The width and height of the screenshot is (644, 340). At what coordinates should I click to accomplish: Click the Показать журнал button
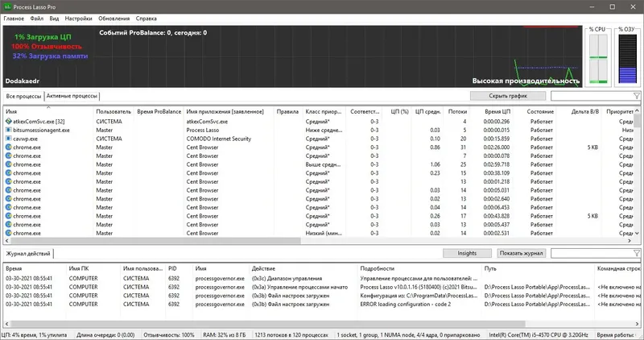521,253
